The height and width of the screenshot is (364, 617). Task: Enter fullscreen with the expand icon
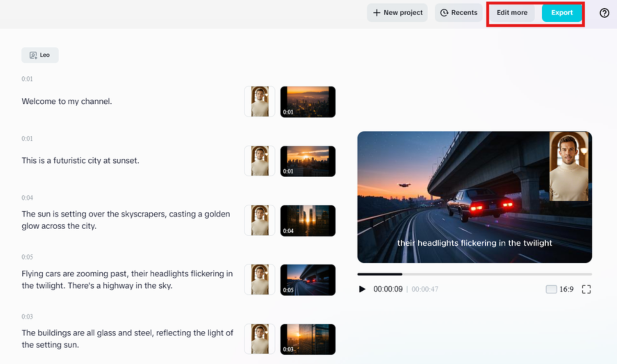click(587, 289)
